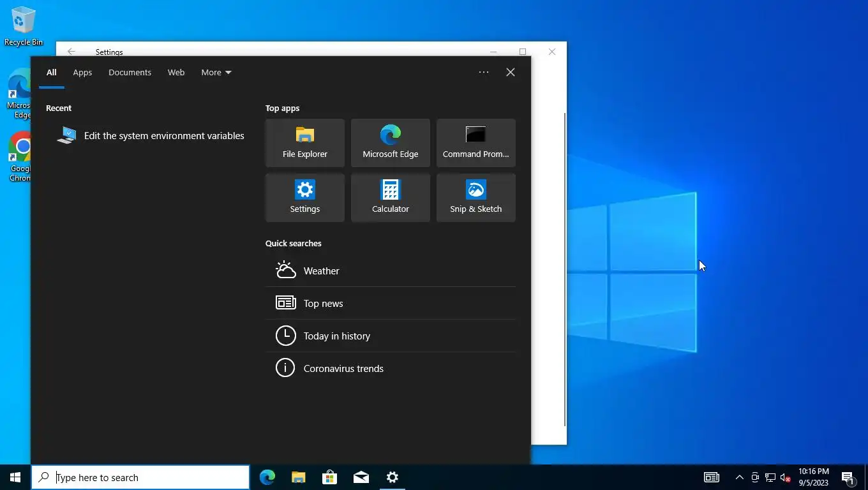Switch to the Apps search tab
The height and width of the screenshot is (490, 868).
tap(82, 72)
